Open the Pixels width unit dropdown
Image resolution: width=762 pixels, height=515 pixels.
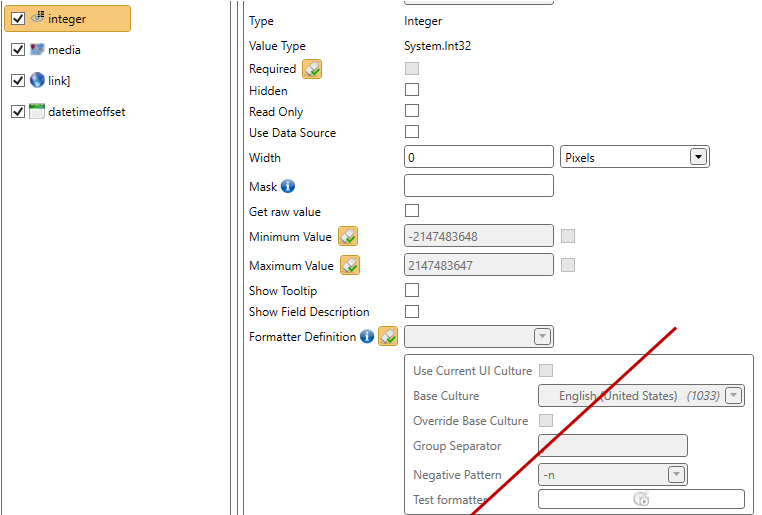click(x=635, y=157)
